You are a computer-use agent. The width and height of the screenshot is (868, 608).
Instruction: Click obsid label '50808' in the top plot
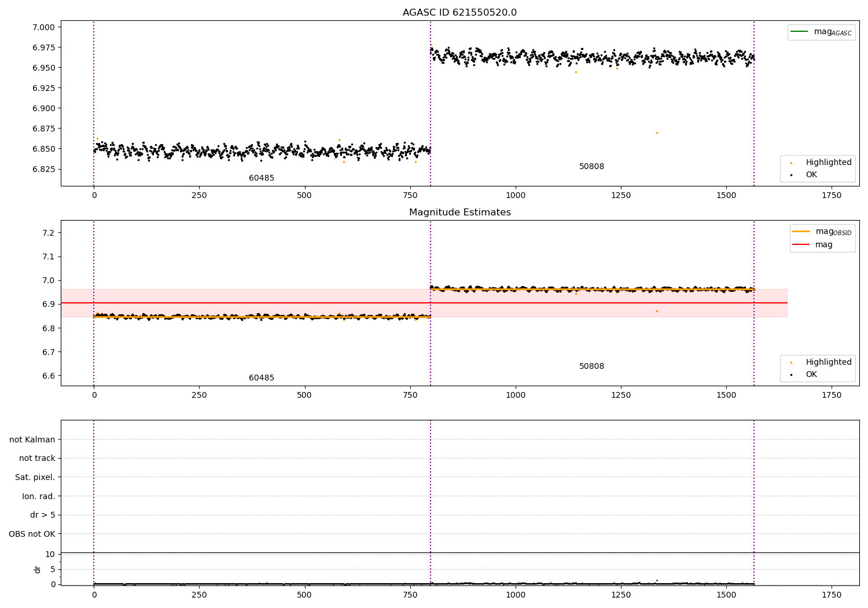[x=591, y=167]
